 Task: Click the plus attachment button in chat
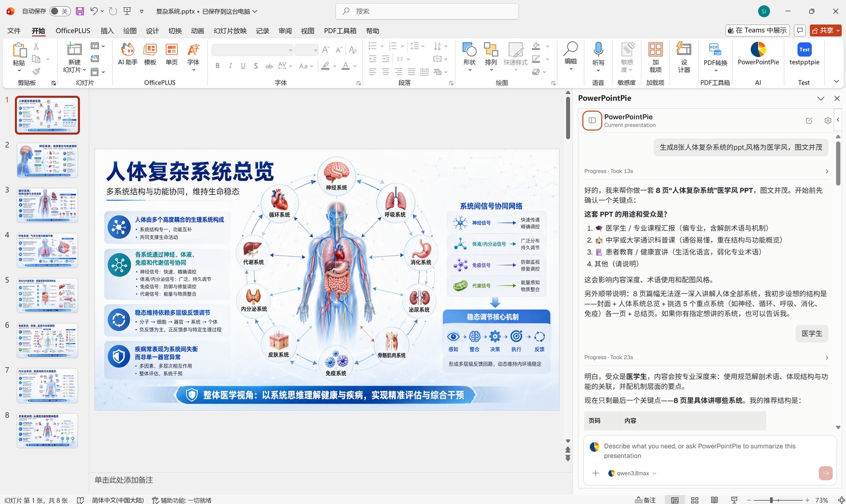[595, 473]
